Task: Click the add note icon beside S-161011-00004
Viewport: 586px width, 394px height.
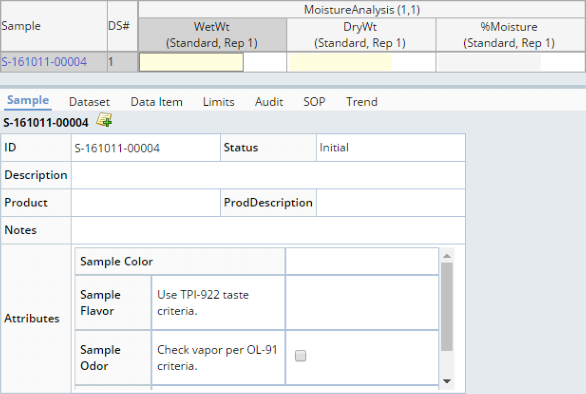Action: [x=104, y=120]
